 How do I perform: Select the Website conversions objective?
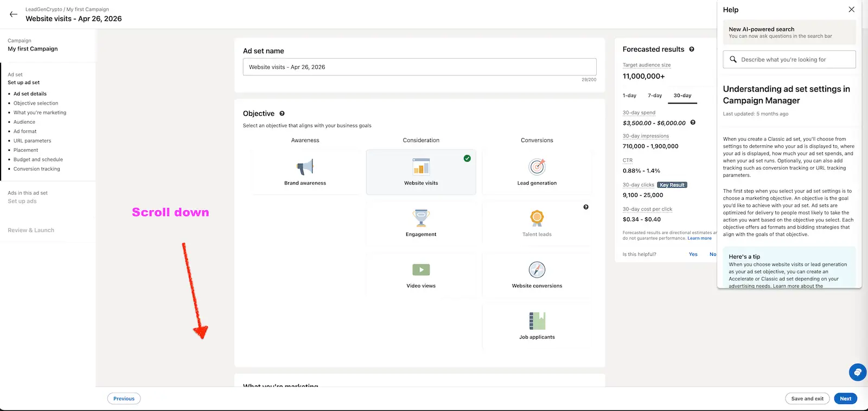(537, 275)
